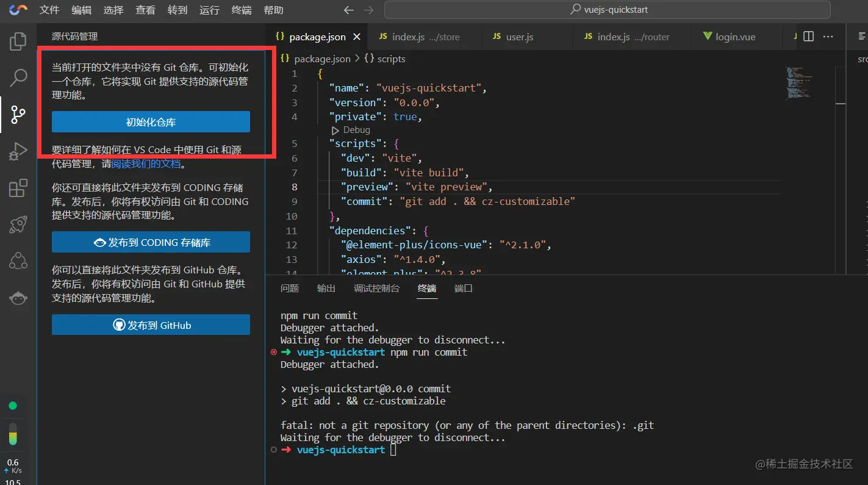Screen dimensions: 868x485
Task: Click the 初始化仓库 button
Action: point(151,122)
